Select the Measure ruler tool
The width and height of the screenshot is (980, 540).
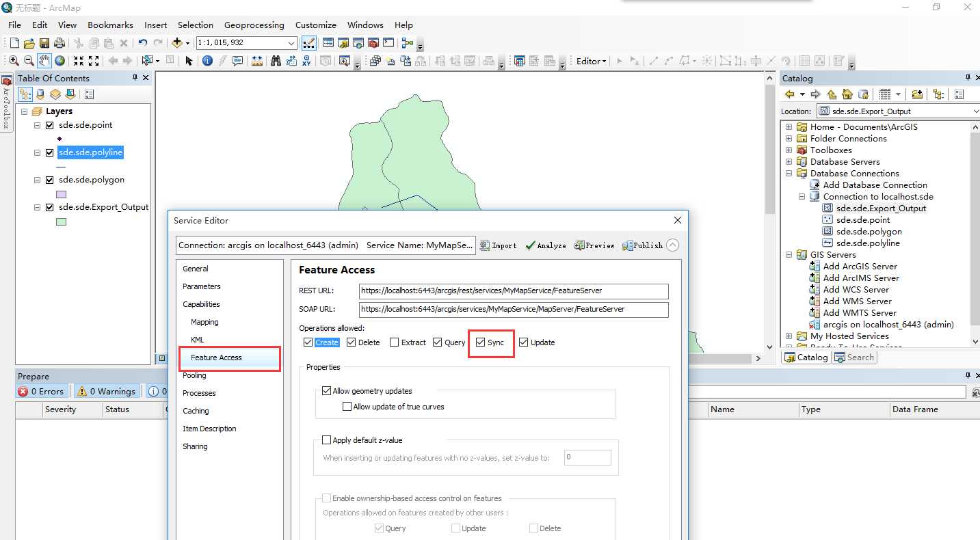[257, 61]
